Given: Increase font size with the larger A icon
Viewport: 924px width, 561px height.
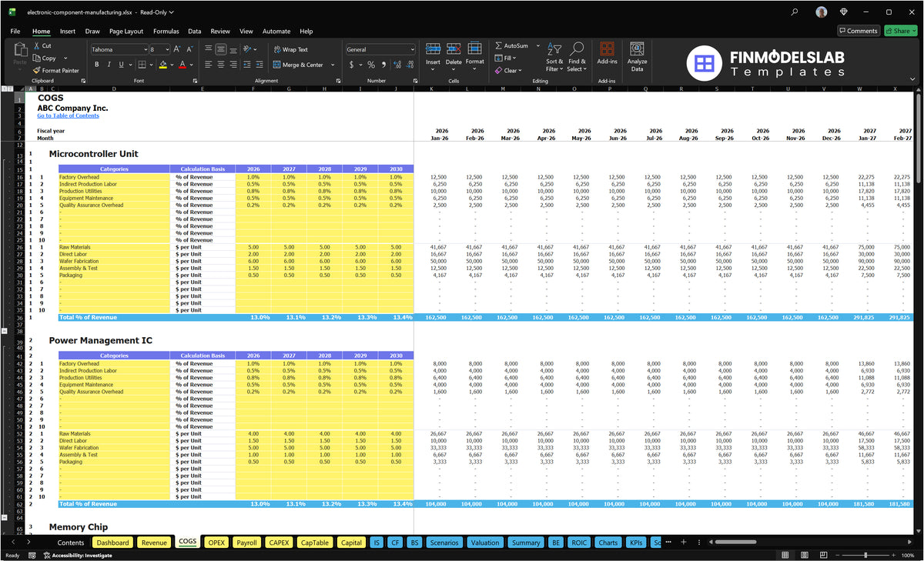Looking at the screenshot, I should [x=176, y=48].
